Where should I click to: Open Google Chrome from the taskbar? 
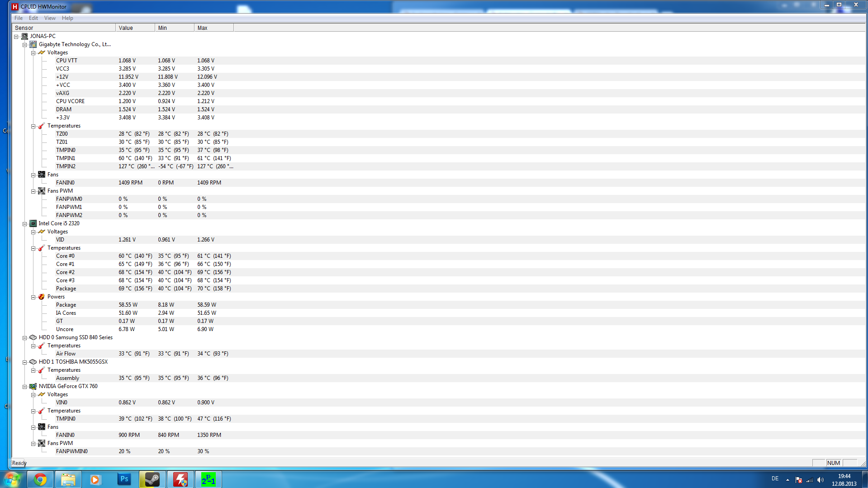[40, 479]
